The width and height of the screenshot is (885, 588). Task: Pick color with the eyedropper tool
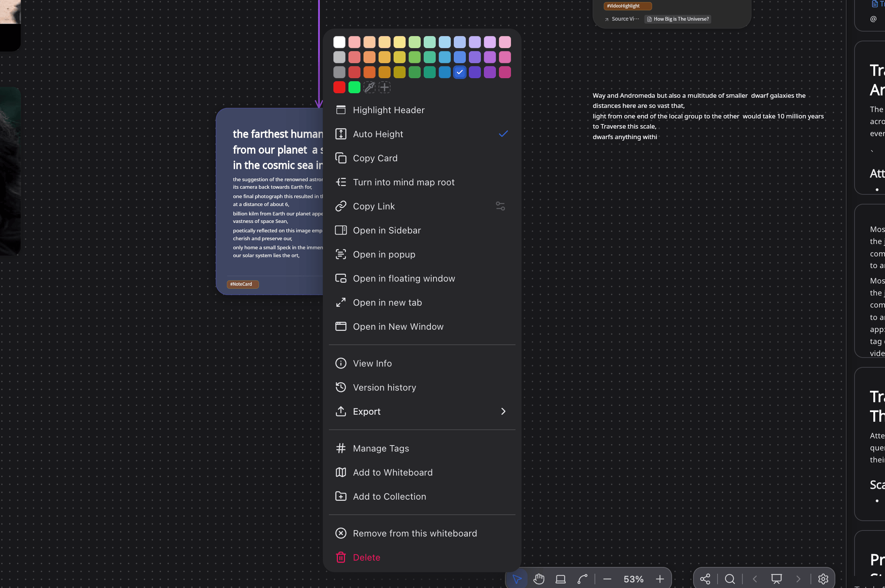pyautogui.click(x=370, y=87)
